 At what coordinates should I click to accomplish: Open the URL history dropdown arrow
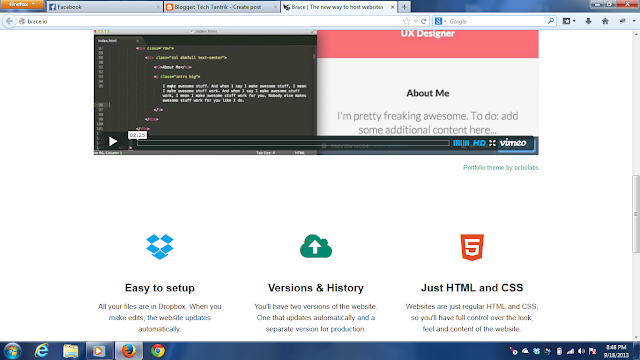click(x=416, y=21)
